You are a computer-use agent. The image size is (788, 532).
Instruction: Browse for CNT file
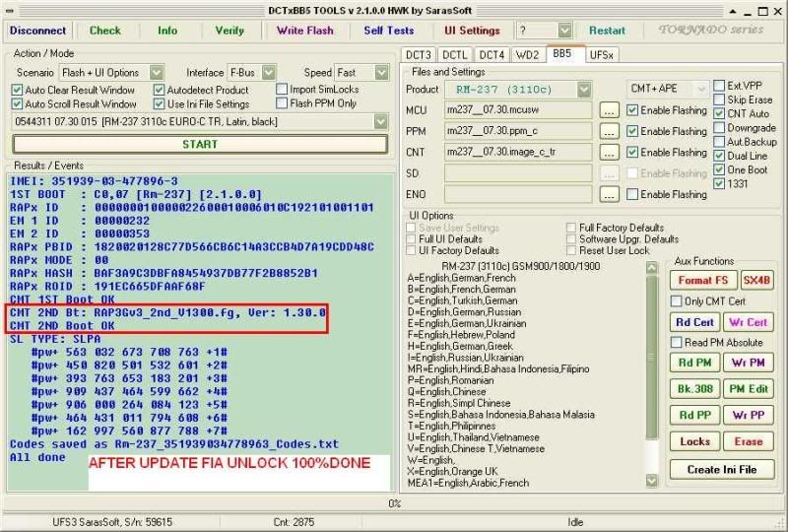point(609,153)
